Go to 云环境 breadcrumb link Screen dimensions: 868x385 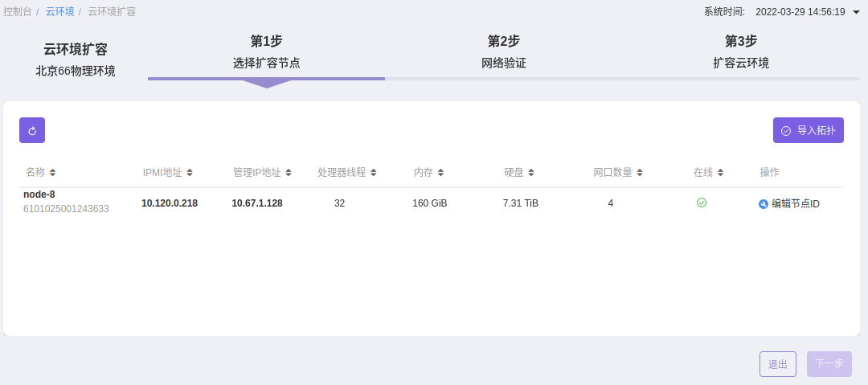pyautogui.click(x=59, y=12)
